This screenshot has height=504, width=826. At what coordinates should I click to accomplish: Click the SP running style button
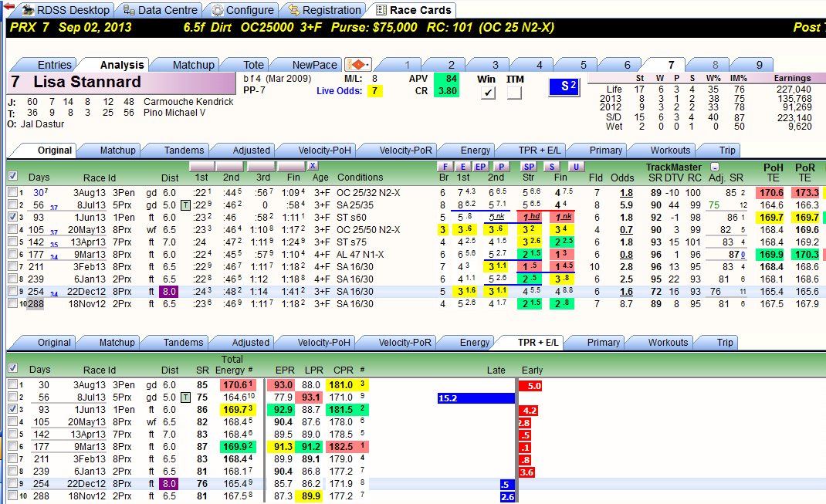point(529,167)
